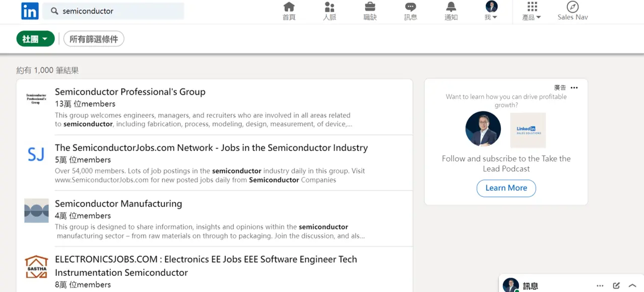
Task: Open the ad options three-dot menu
Action: 574,88
